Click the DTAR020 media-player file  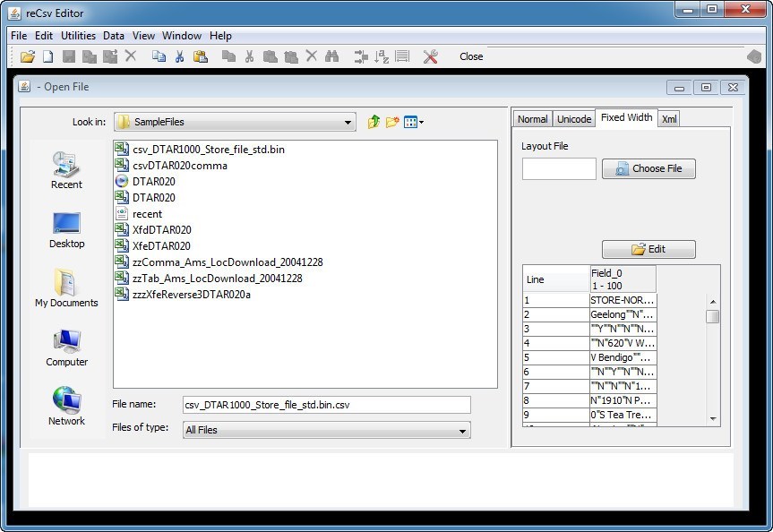coord(145,182)
